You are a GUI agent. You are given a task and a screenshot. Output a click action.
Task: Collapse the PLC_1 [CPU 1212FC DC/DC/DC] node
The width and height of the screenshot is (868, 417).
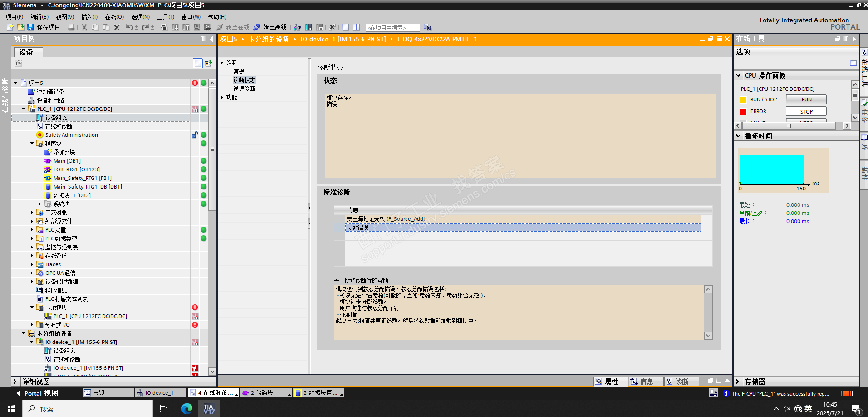tap(24, 109)
